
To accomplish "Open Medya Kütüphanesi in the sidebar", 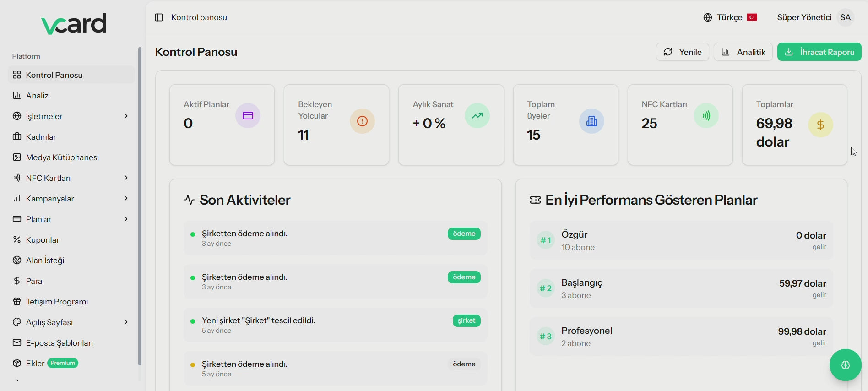I will coord(62,157).
